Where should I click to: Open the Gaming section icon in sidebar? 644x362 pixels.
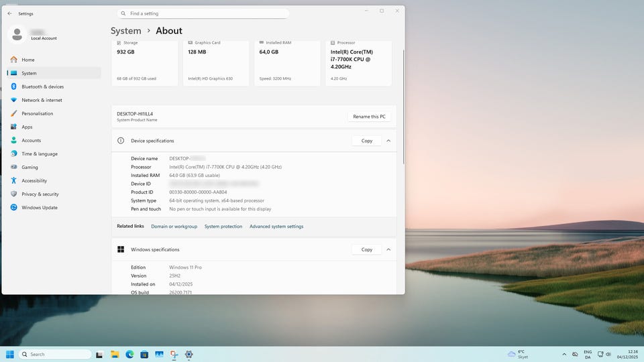(13, 167)
